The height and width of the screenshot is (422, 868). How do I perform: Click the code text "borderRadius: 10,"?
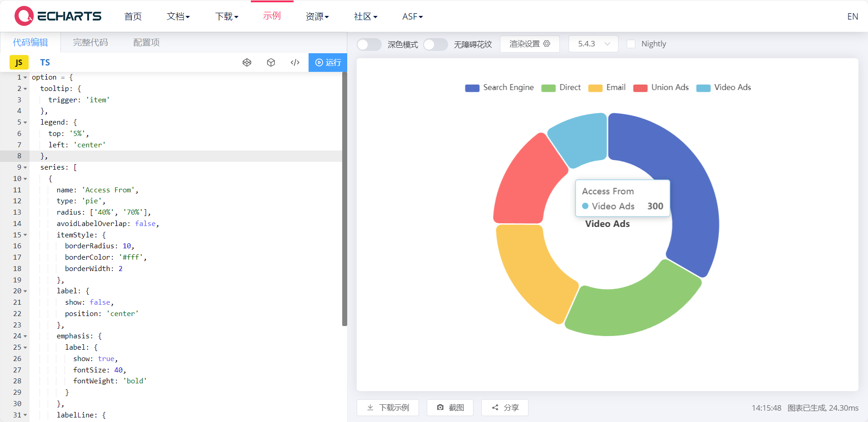(100, 246)
